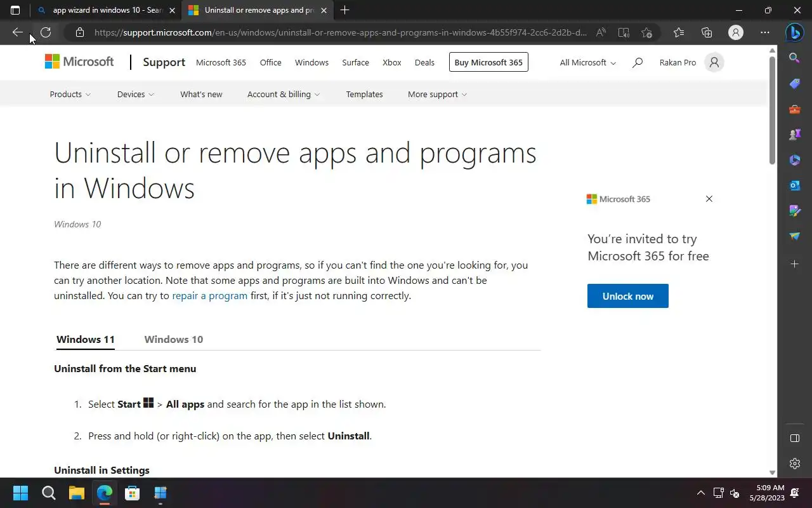This screenshot has width=812, height=508.
Task: Expand Account & billing dropdown
Action: (x=284, y=94)
